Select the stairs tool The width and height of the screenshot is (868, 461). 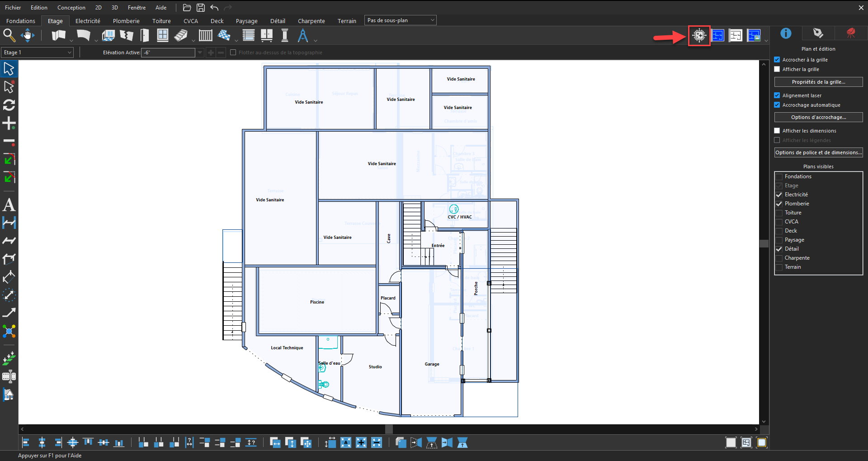[181, 35]
